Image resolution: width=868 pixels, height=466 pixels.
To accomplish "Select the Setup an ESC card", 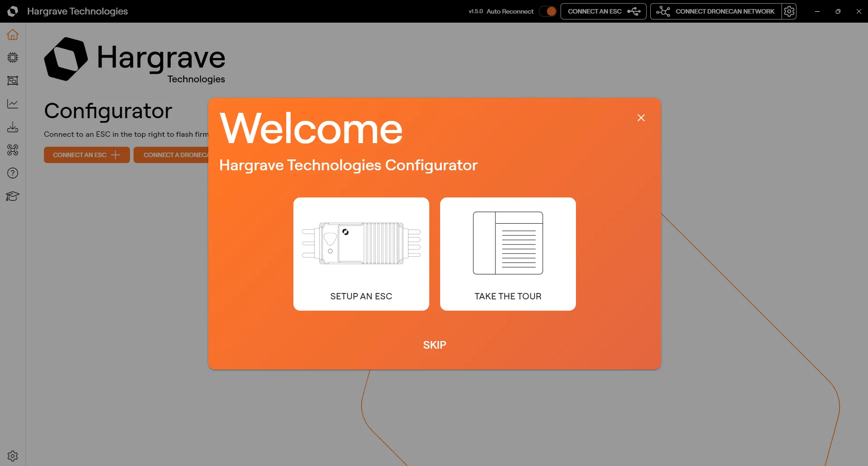I will click(x=361, y=254).
